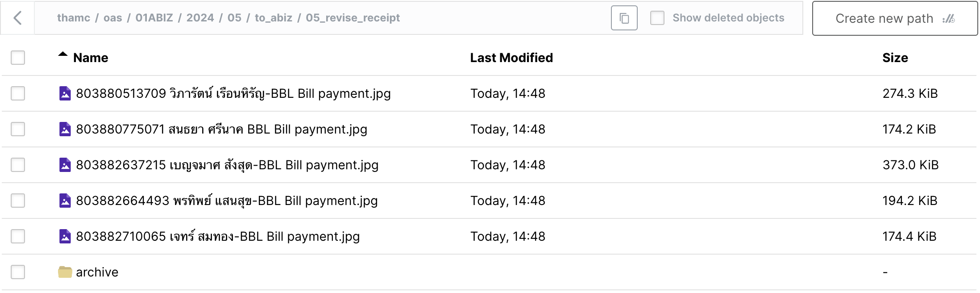Open 803882664493 BBL Bill payment.jpg file
Viewport: 980px width, 293px height.
pyautogui.click(x=227, y=201)
